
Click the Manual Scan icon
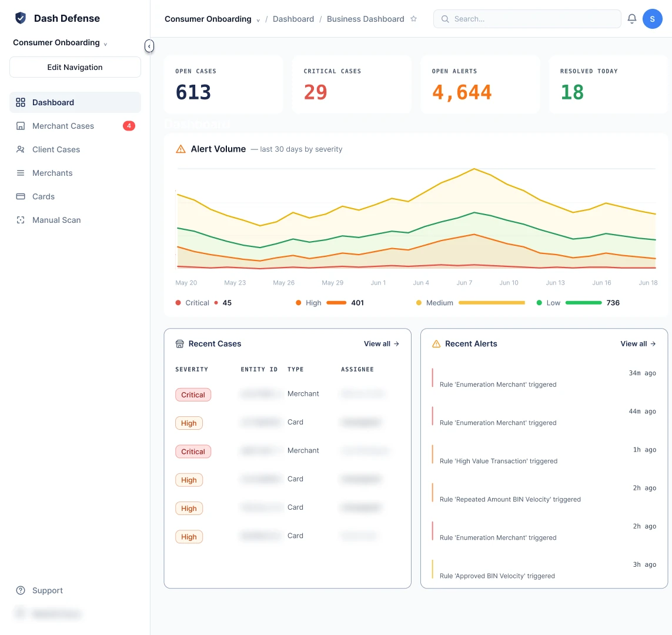pos(21,220)
